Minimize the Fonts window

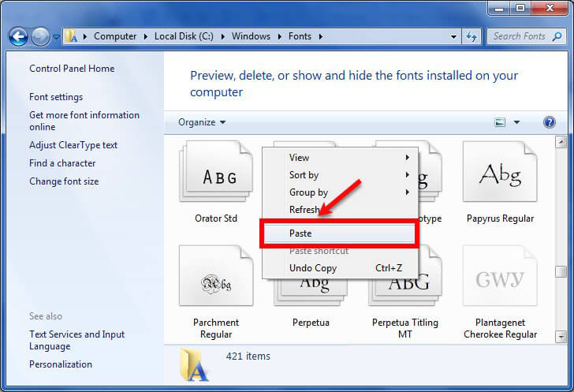[x=499, y=8]
